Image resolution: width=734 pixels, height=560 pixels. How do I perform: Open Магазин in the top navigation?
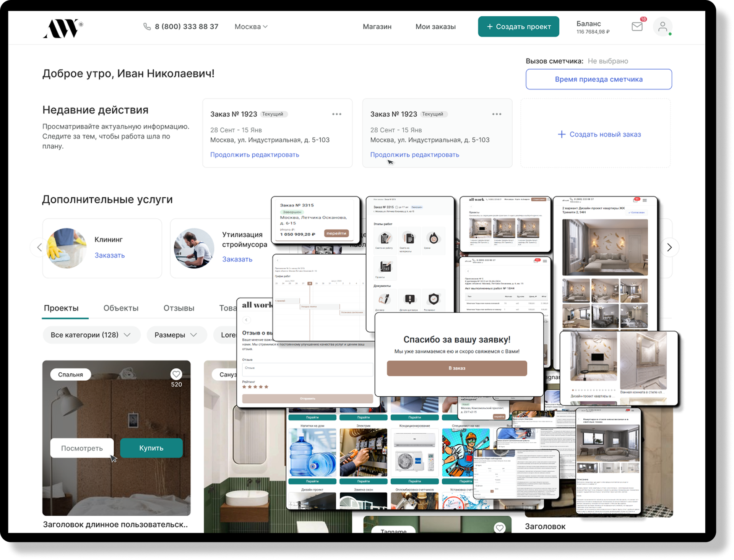(x=377, y=26)
